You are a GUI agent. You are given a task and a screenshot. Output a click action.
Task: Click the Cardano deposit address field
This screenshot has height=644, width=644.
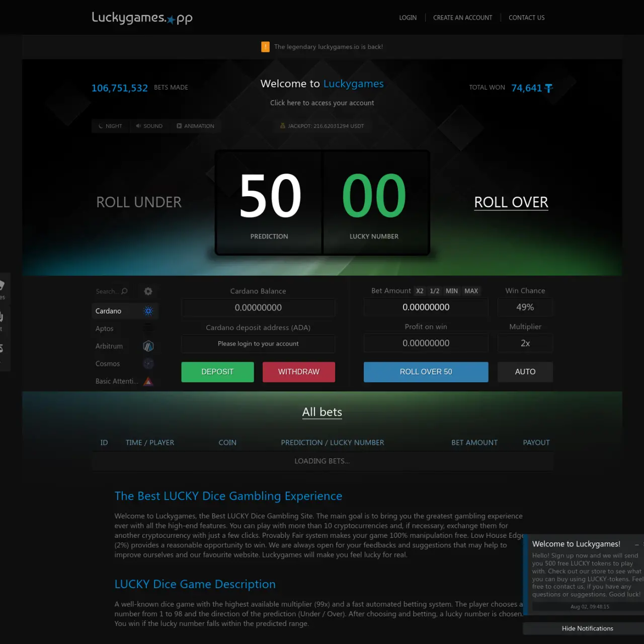[x=258, y=344]
